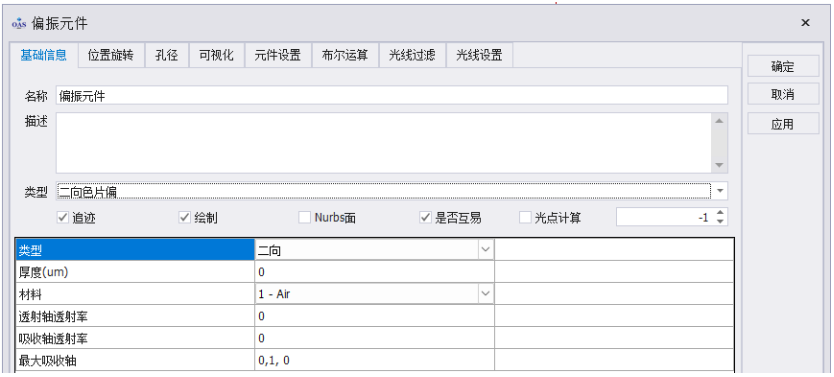834x377 pixels.
Task: Close the 偏振元件 dialog window
Action: (x=805, y=22)
